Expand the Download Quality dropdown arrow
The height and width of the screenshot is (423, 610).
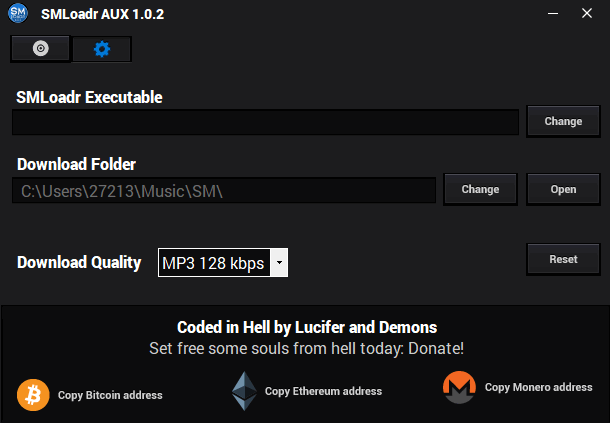(x=279, y=263)
